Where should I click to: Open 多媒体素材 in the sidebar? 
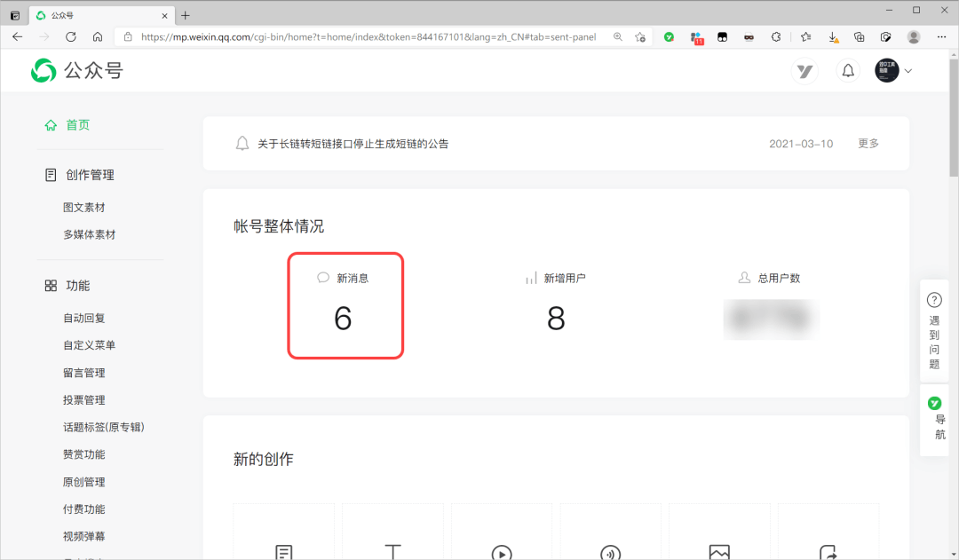[90, 235]
